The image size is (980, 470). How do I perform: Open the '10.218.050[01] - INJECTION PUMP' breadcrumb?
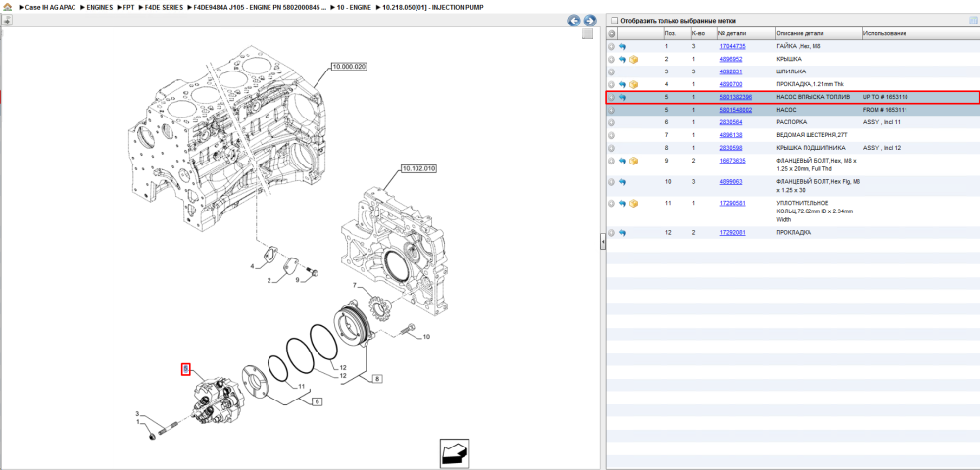pyautogui.click(x=432, y=7)
